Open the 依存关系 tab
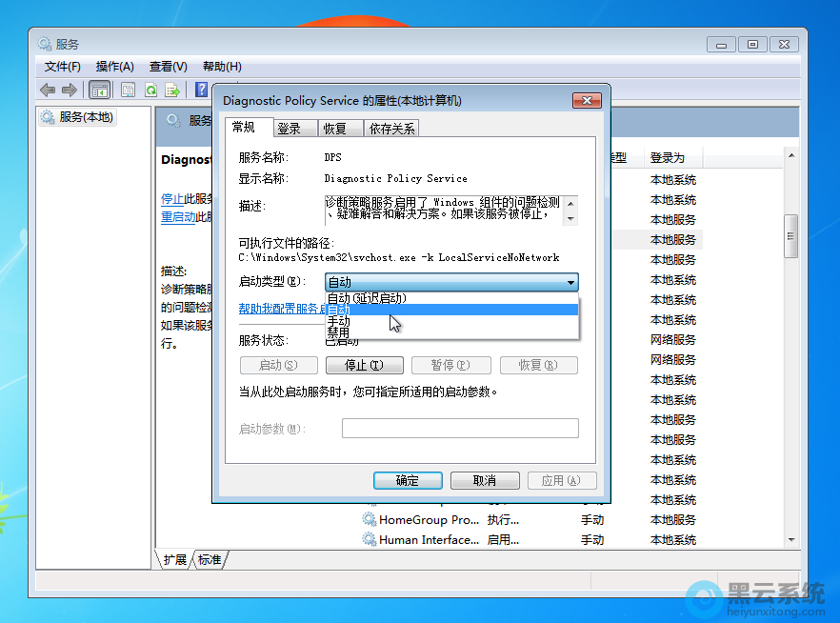Image resolution: width=840 pixels, height=623 pixels. (391, 129)
